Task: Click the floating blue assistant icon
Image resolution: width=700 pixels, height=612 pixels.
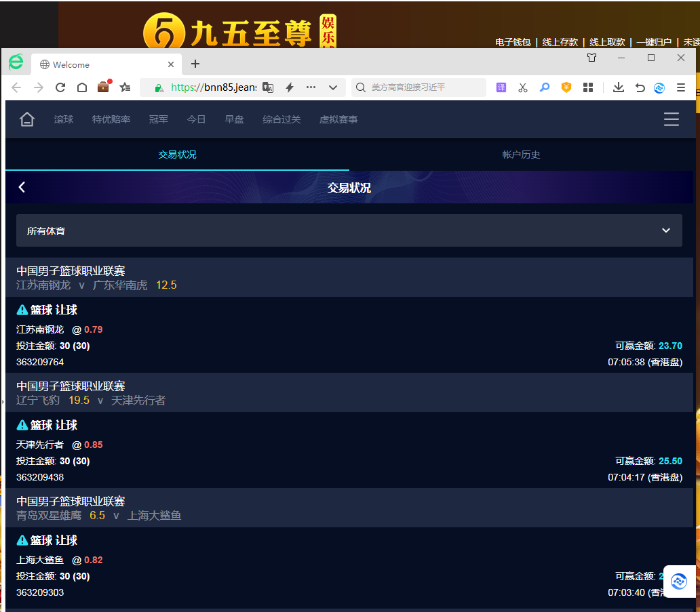Action: tap(678, 581)
